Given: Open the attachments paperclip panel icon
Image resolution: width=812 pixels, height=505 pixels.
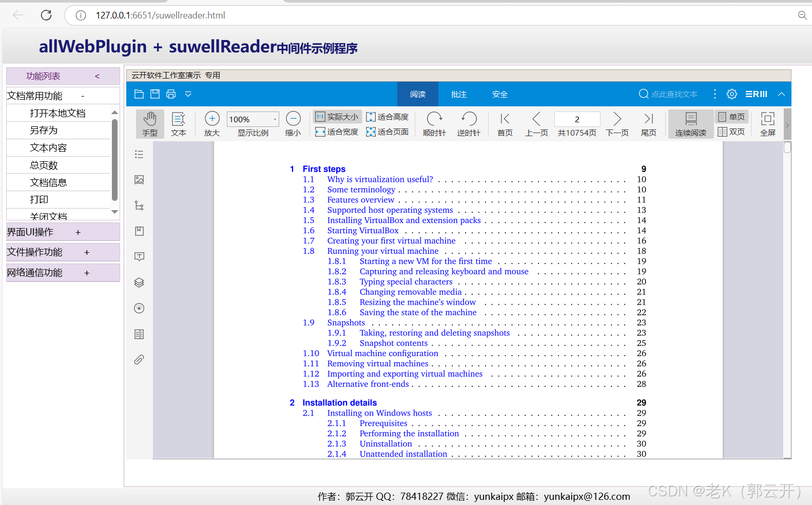Looking at the screenshot, I should (139, 360).
